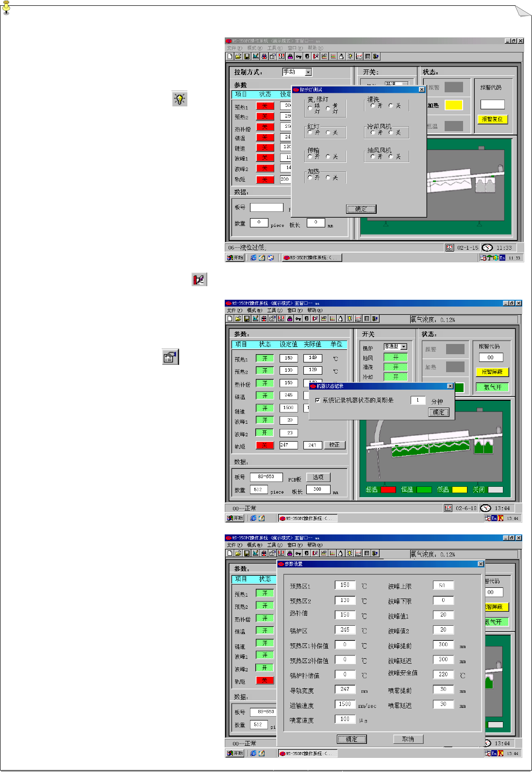532x772 pixels.
Task: Click lightbulb icon in 参数设置 window toolbar
Action: [349, 553]
